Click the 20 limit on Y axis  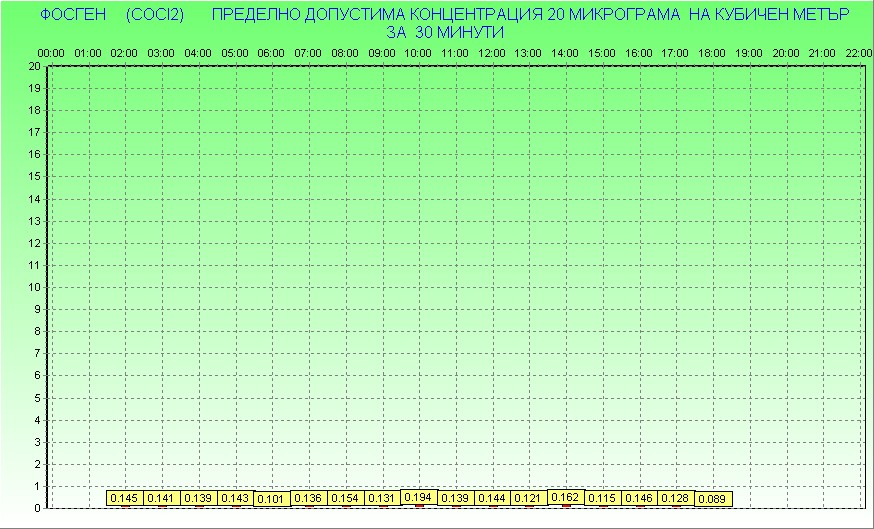point(35,66)
